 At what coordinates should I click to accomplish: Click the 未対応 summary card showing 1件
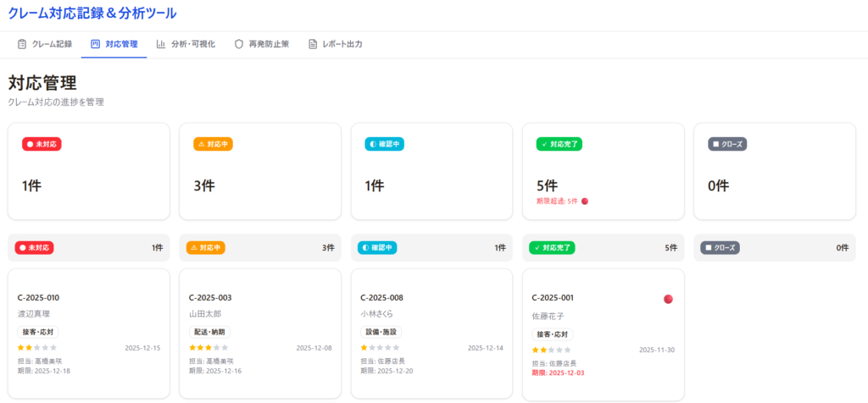89,171
